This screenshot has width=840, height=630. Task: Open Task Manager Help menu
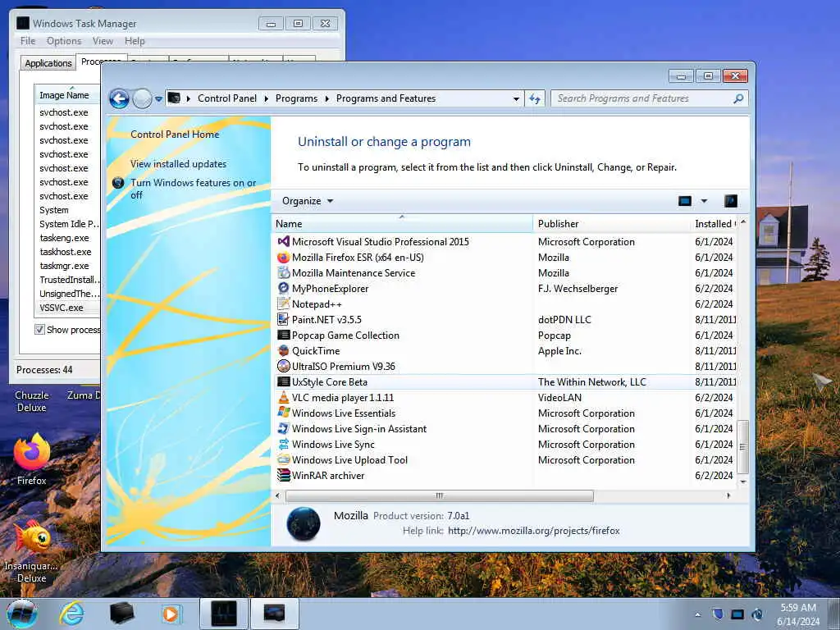tap(135, 41)
